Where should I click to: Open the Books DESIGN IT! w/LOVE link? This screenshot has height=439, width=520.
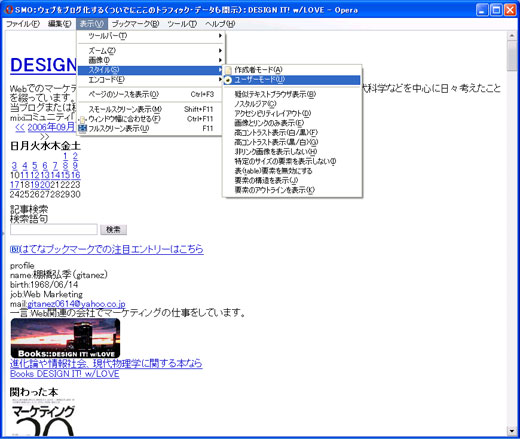65,374
